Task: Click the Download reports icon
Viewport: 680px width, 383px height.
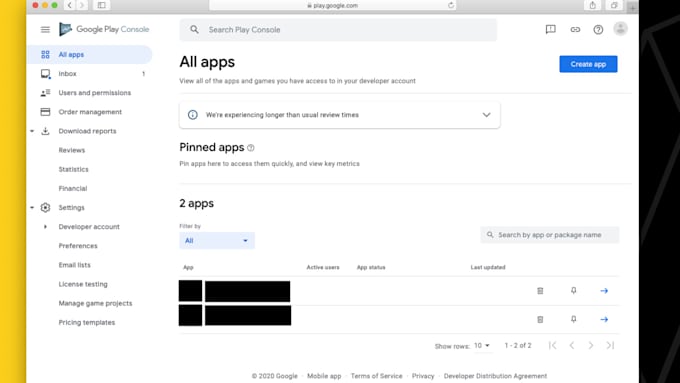Action: coord(45,131)
